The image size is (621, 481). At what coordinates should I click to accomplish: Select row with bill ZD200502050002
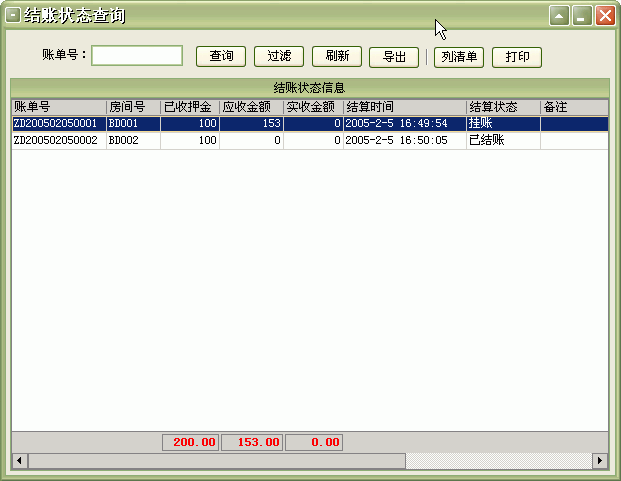[55, 141]
